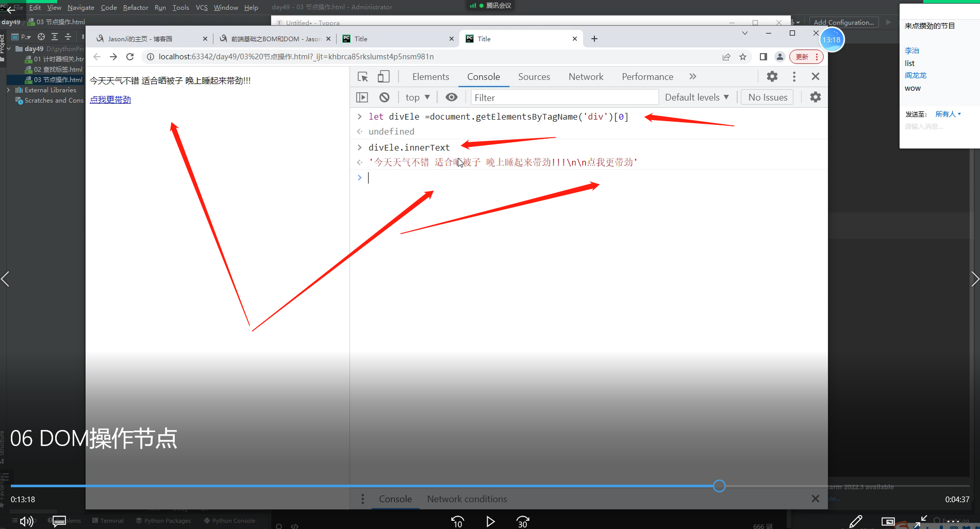Viewport: 980px width, 529px height.
Task: Toggle video volume mute
Action: tap(26, 522)
